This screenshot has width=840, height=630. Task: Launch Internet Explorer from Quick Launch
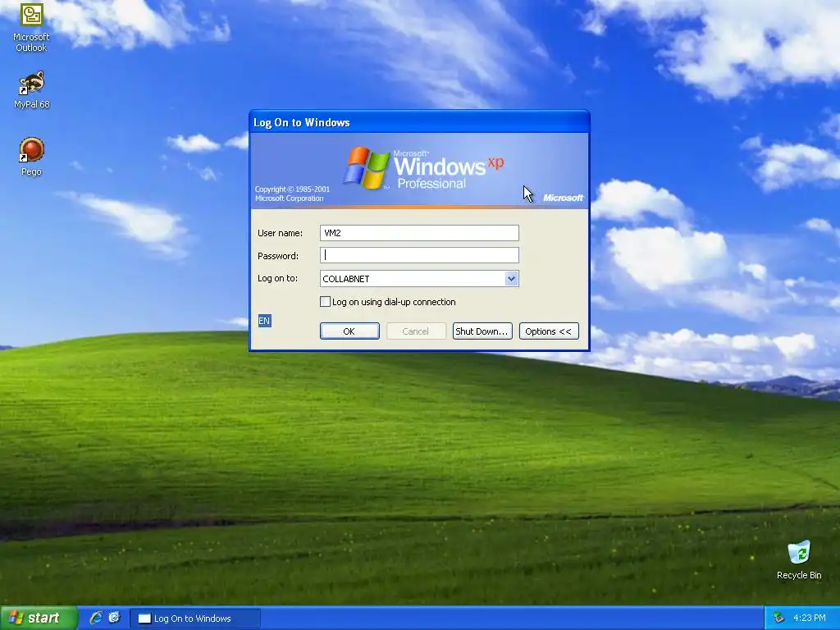click(x=96, y=618)
